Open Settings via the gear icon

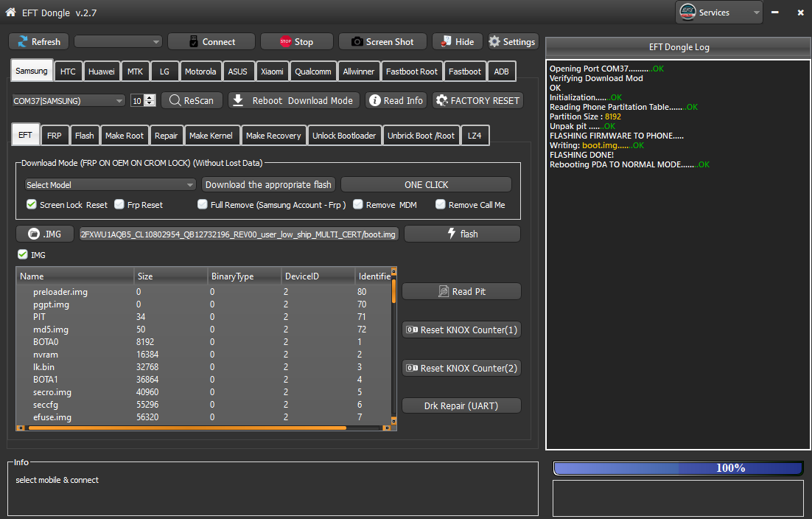(x=494, y=42)
